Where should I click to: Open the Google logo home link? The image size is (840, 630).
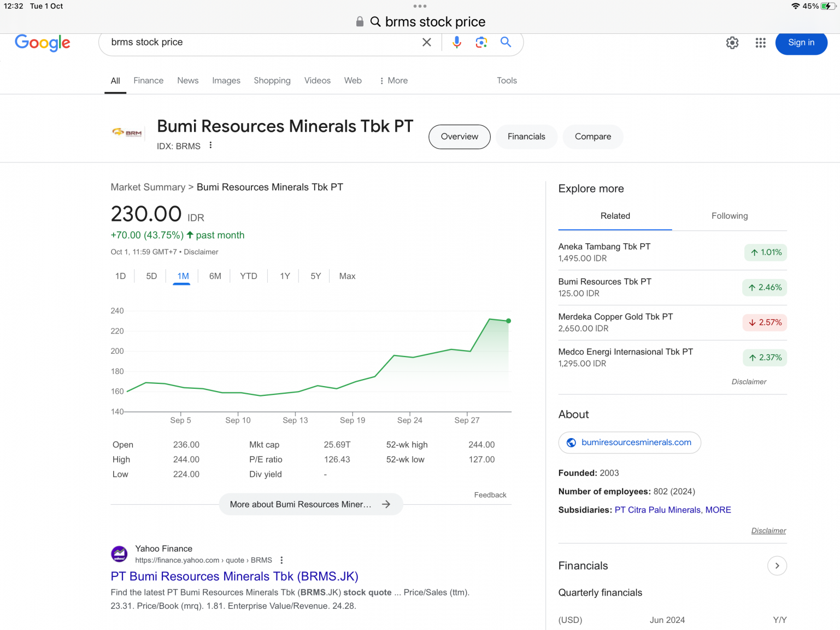tap(43, 43)
